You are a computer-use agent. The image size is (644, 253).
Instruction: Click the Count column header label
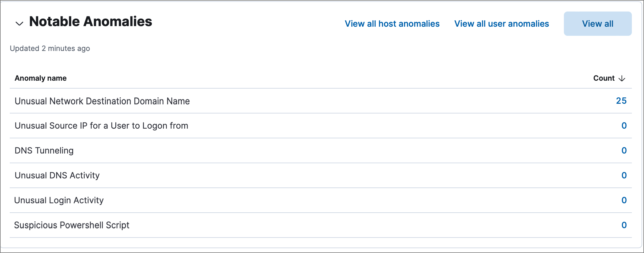pos(604,78)
